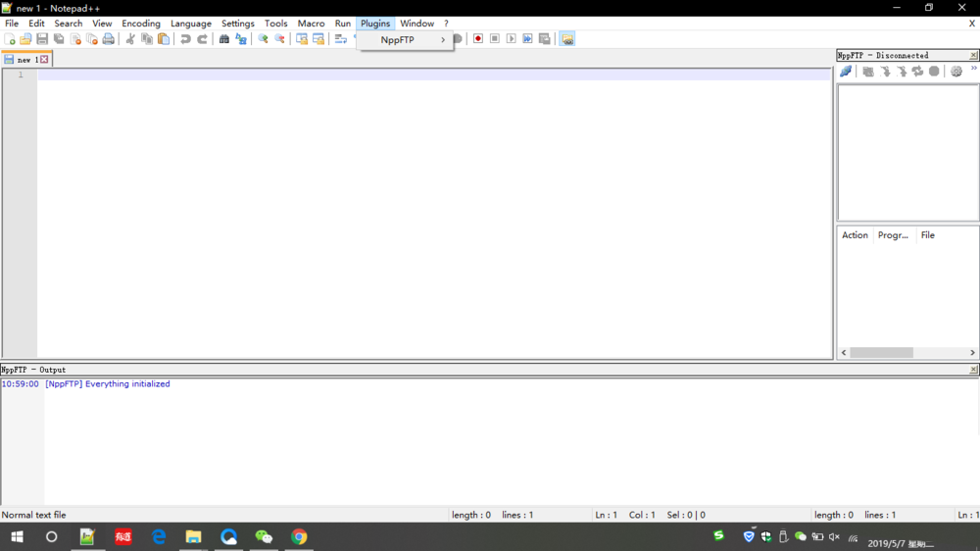Screen dimensions: 980x551
Task: Play back the recorded macro icon
Action: coord(512,39)
